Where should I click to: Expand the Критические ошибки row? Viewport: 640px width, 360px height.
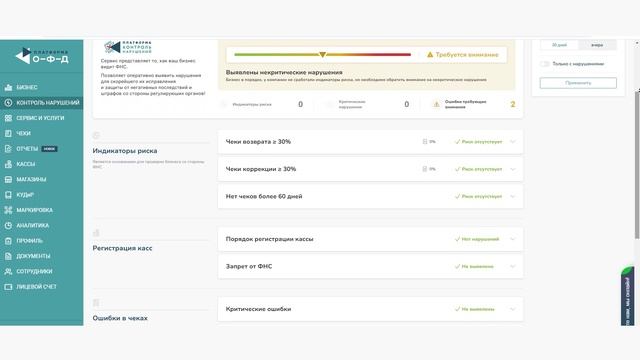(x=513, y=309)
